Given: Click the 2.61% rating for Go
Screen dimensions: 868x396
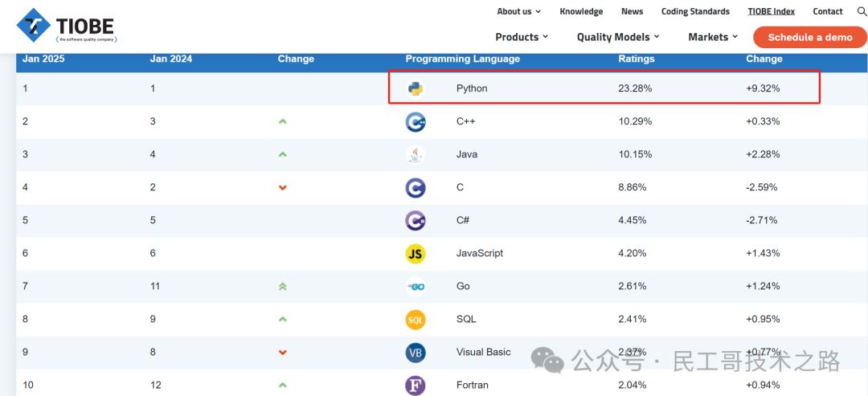Looking at the screenshot, I should pyautogui.click(x=633, y=287).
